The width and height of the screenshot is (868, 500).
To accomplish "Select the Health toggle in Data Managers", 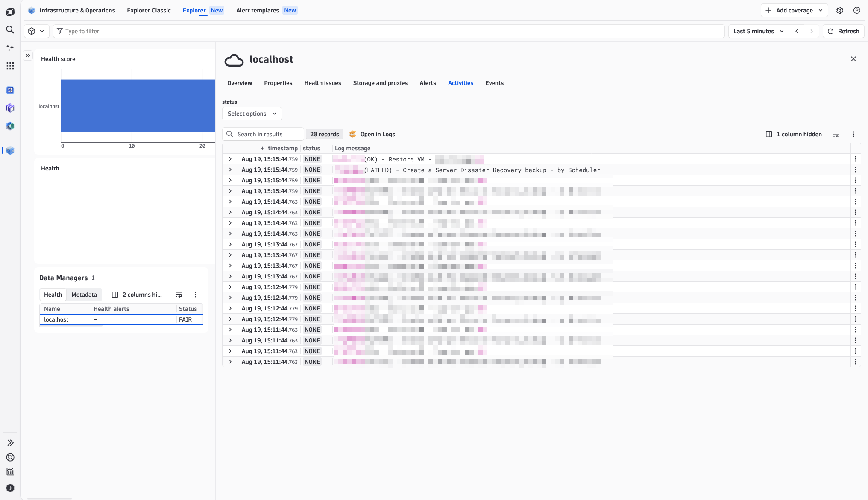I will pyautogui.click(x=53, y=295).
